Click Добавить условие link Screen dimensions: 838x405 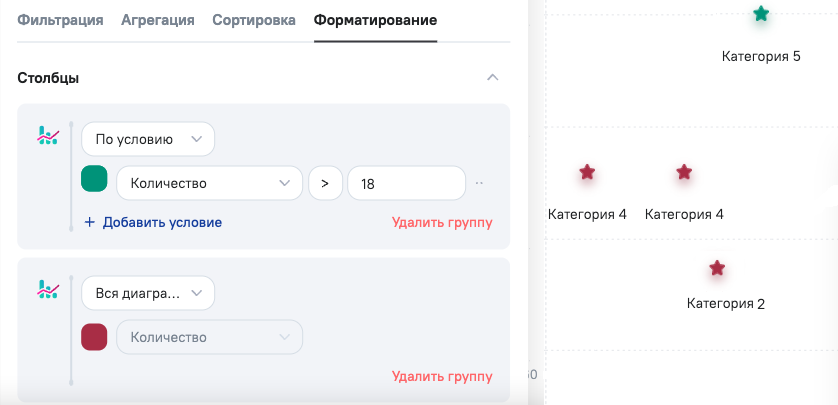pos(153,222)
